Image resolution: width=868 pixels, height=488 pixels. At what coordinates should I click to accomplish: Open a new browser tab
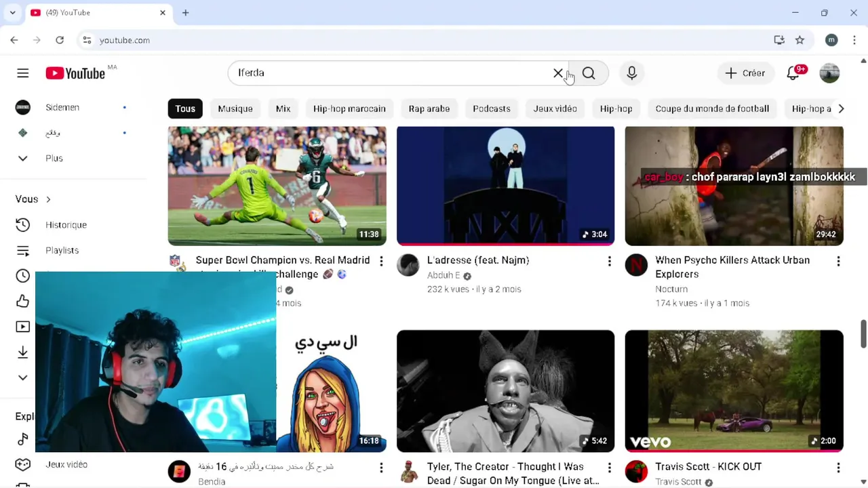click(x=185, y=13)
